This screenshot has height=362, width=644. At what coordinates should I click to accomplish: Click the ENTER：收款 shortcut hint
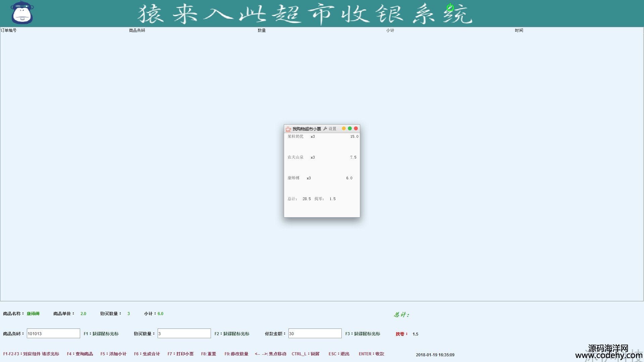tap(371, 354)
